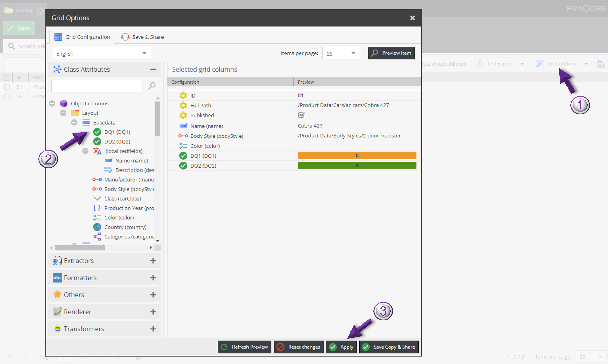
Task: Click the Class (carClass) select icon
Action: pyautogui.click(x=97, y=199)
